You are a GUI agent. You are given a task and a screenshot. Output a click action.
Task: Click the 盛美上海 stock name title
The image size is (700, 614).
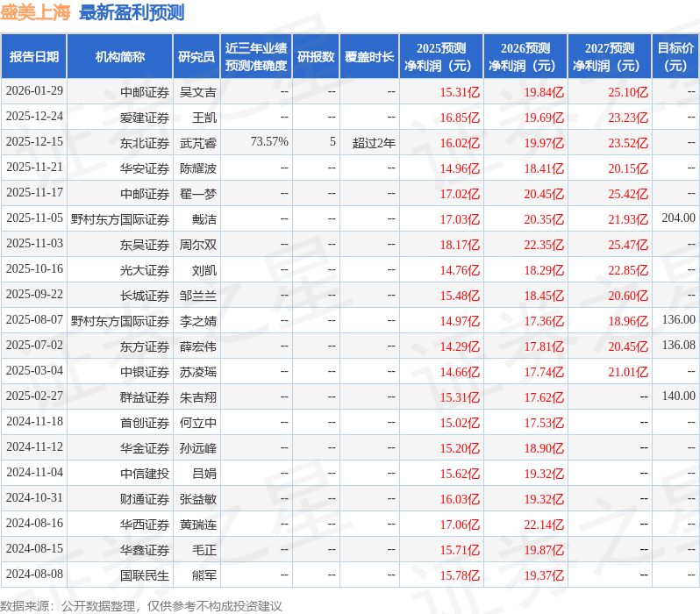click(x=36, y=12)
